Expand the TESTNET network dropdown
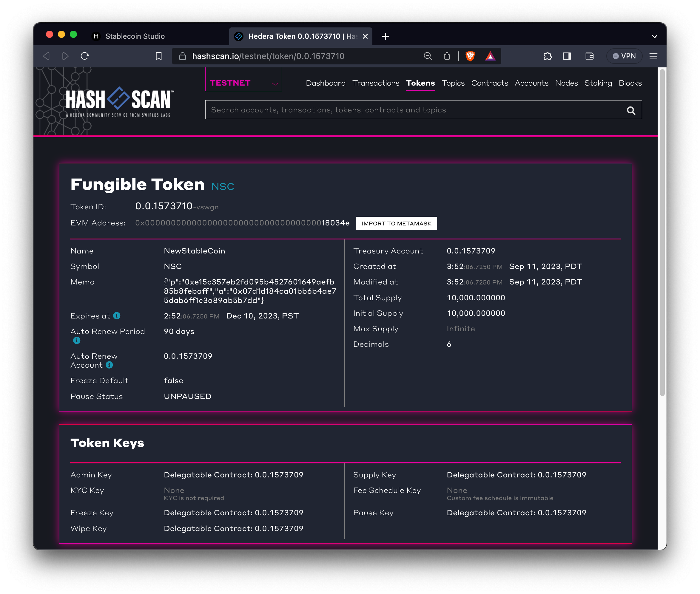The height and width of the screenshot is (594, 700). pos(243,83)
